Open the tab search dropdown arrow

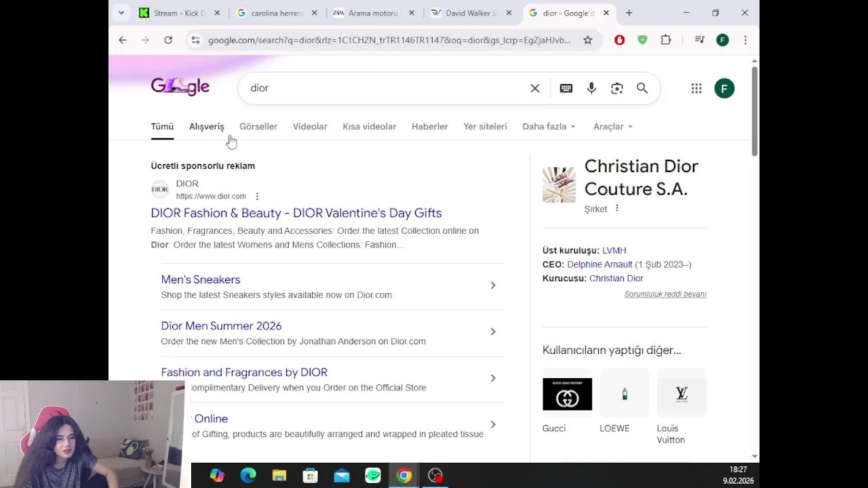121,13
